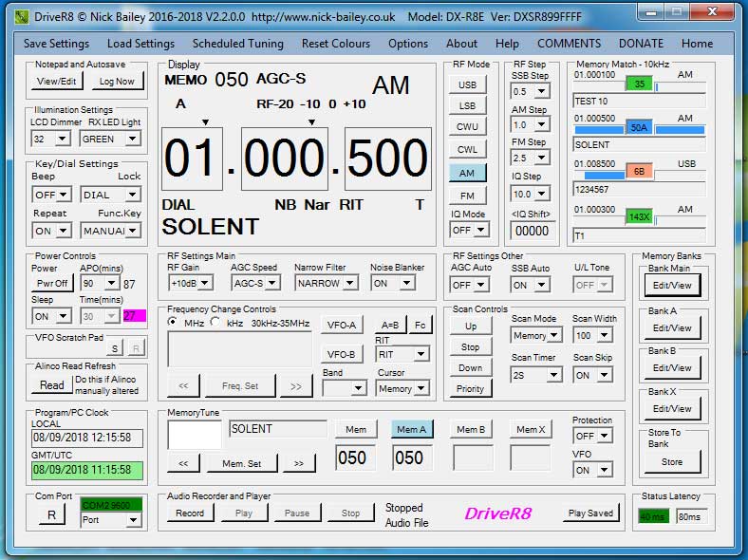Click the scan Priority button
Screen dimensions: 748x560
click(471, 389)
